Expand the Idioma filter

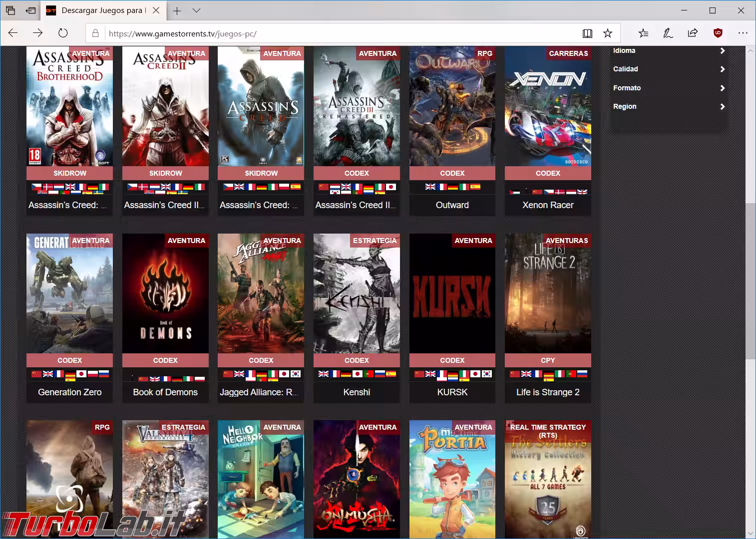click(x=669, y=51)
